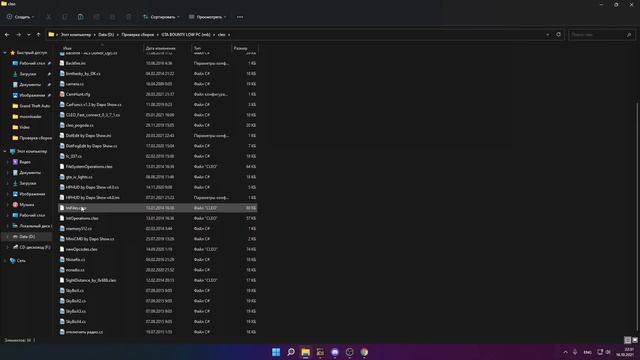Show hidden tray icons chevron
Screen dimensions: 640x360
(x=565, y=352)
